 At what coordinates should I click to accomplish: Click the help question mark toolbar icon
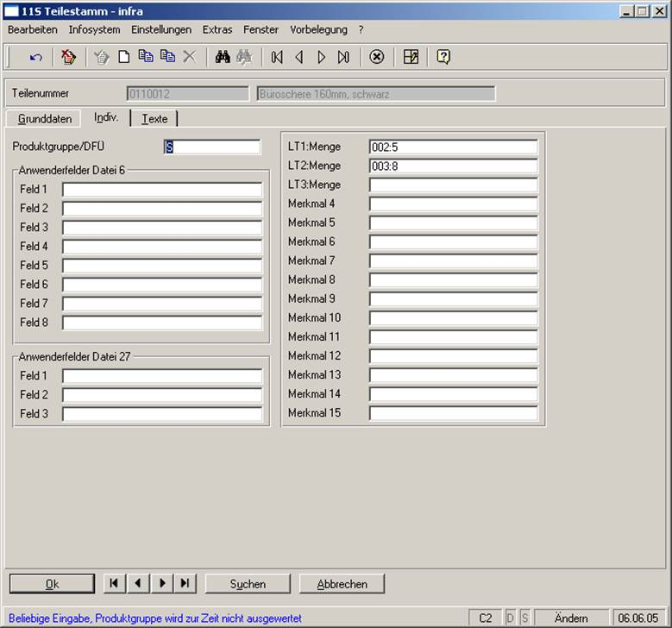(443, 58)
